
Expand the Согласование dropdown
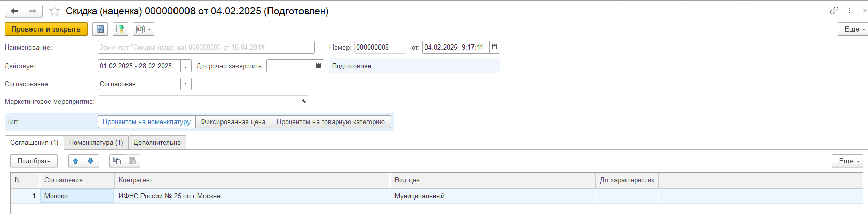(x=185, y=84)
